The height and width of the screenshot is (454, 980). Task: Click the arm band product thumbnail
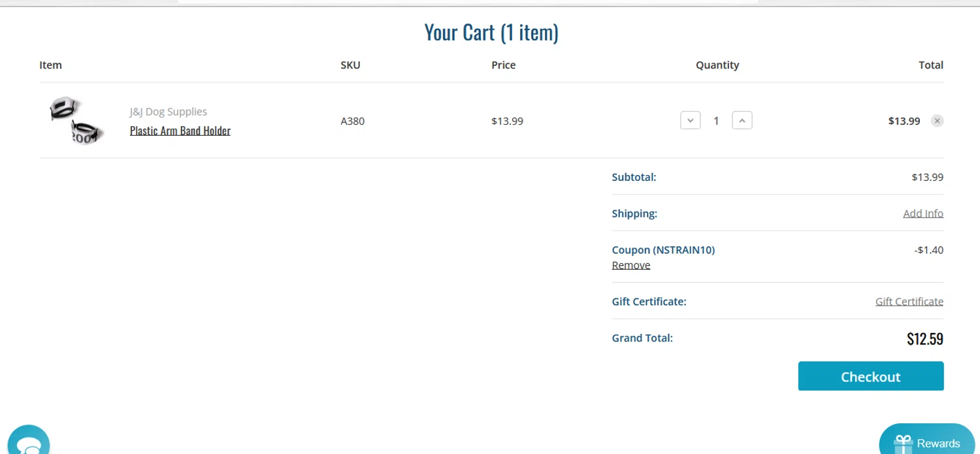pos(76,120)
